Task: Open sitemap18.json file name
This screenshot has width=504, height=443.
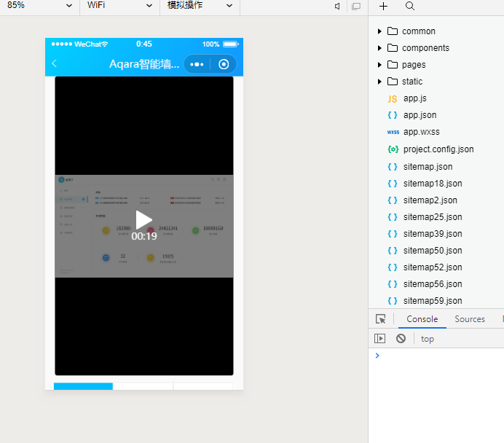Action: pos(433,183)
